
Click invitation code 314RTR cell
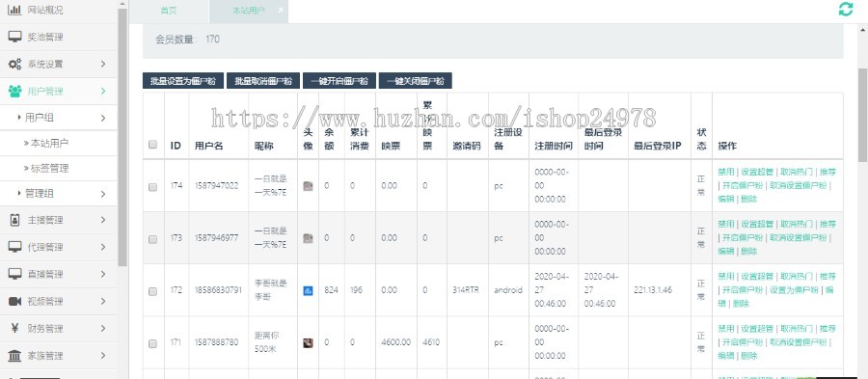[x=467, y=290]
